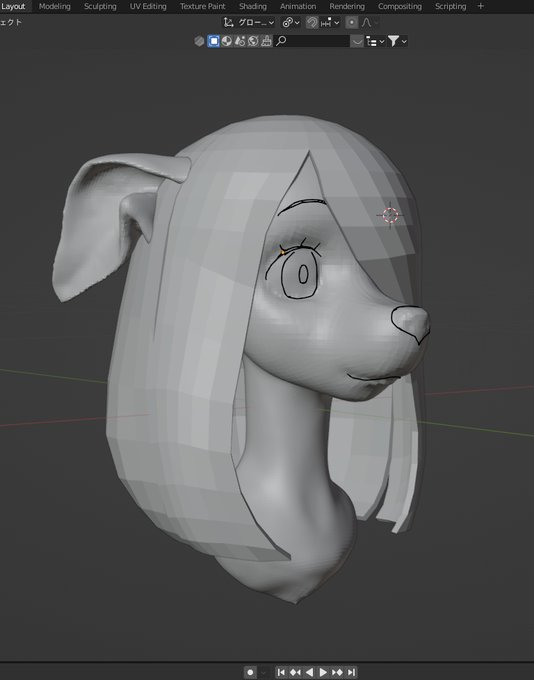Jump to the previous keyframe
This screenshot has width=534, height=680.
295,673
